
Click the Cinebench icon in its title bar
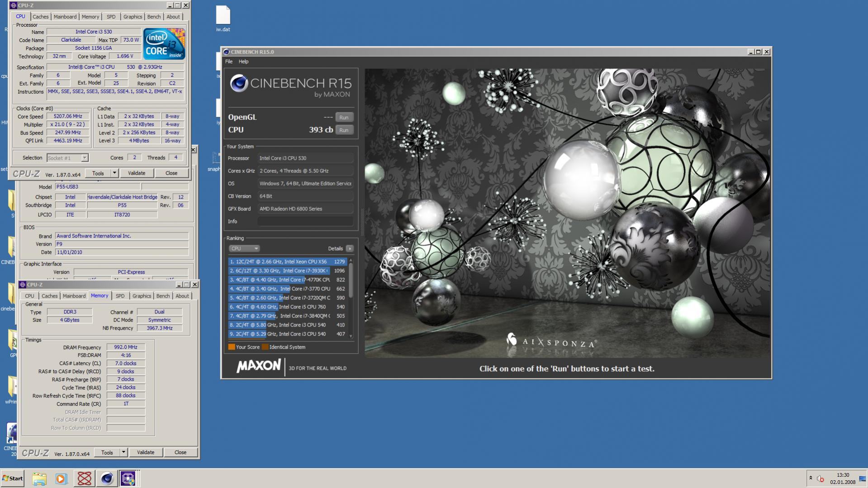226,52
